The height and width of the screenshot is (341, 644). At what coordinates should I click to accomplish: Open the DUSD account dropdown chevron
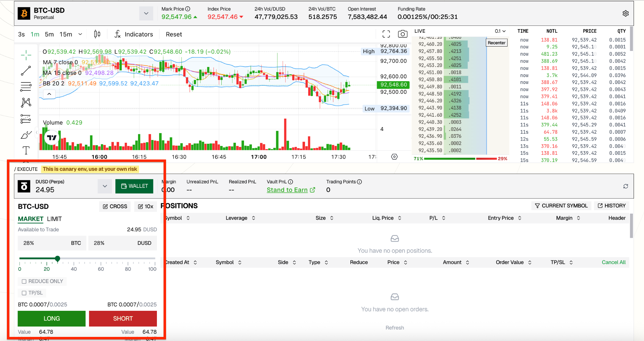coord(105,186)
